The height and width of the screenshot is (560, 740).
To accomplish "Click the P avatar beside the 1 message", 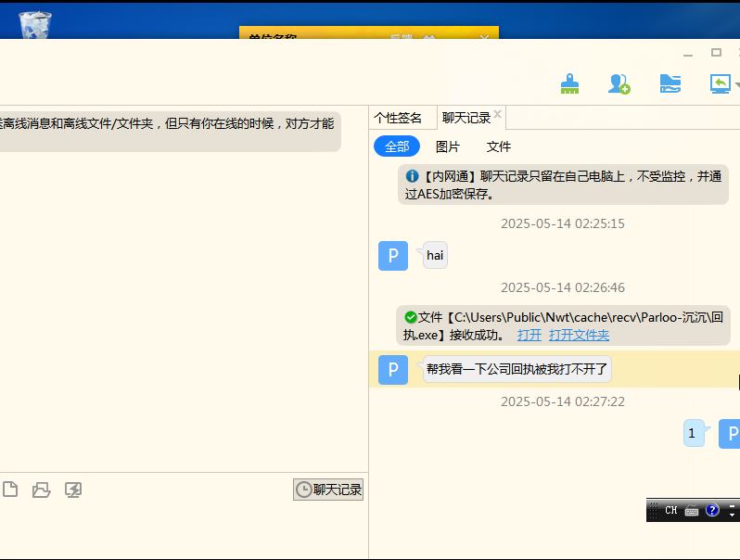I will [730, 434].
